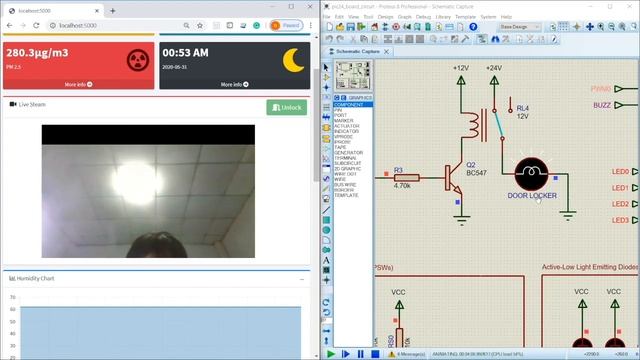Viewport: 640px width, 360px height.
Task: Select the Junction dot mode tool
Action: (x=326, y=87)
